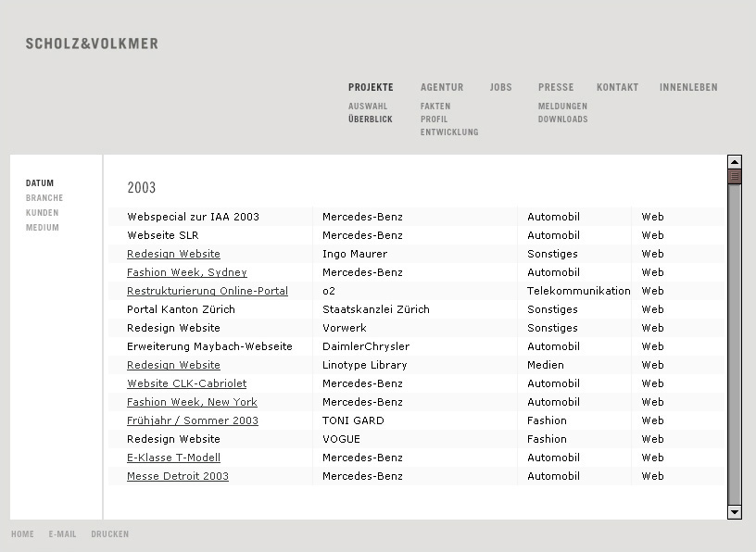Click the scrollbar up arrow
The height and width of the screenshot is (552, 756).
point(735,162)
